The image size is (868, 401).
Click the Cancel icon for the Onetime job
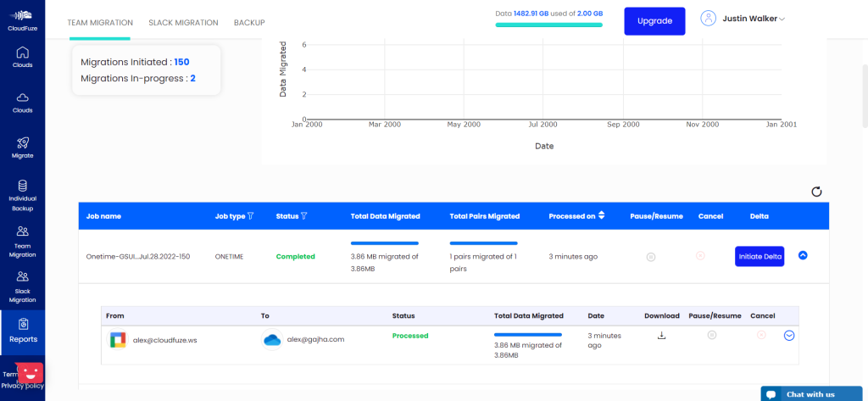coord(700,256)
